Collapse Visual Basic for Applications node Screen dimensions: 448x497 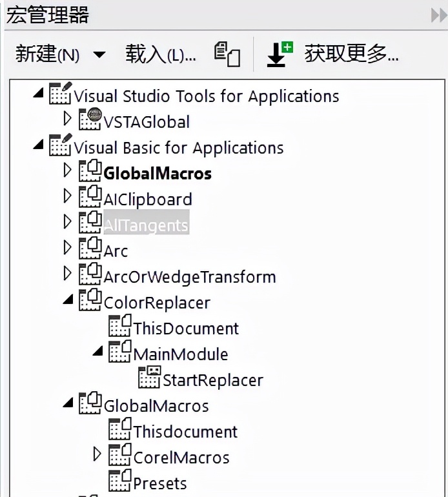[38, 145]
